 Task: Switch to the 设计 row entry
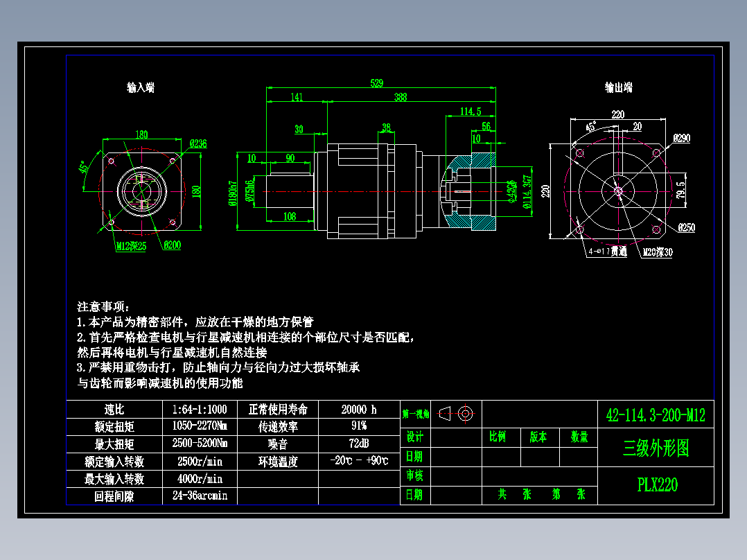point(416,438)
